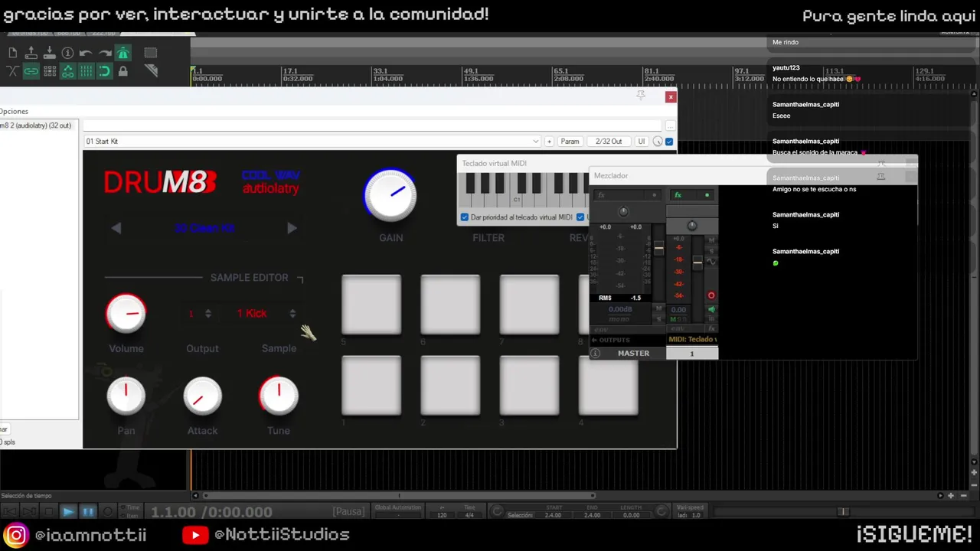Toggle envelope move with items icon
The width and height of the screenshot is (980, 551).
pyautogui.click(x=67, y=71)
